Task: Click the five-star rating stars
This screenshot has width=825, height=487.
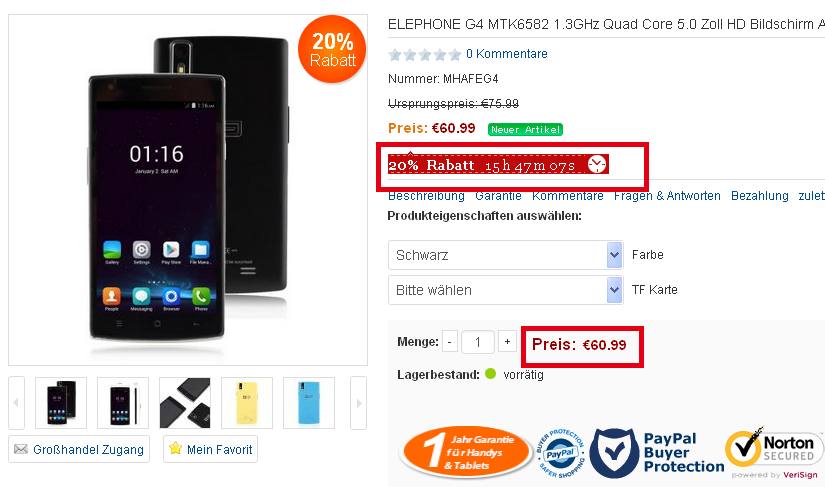Action: point(425,54)
